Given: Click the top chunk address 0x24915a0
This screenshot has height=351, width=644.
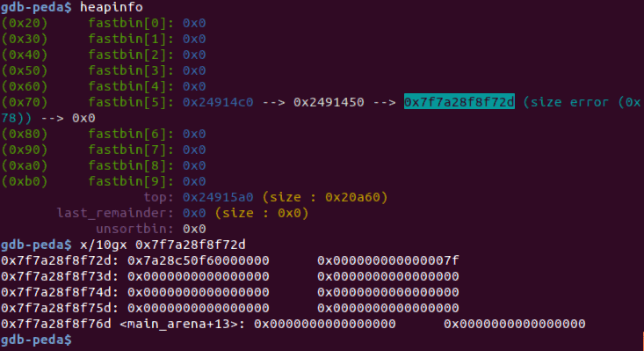Looking at the screenshot, I should 218,197.
